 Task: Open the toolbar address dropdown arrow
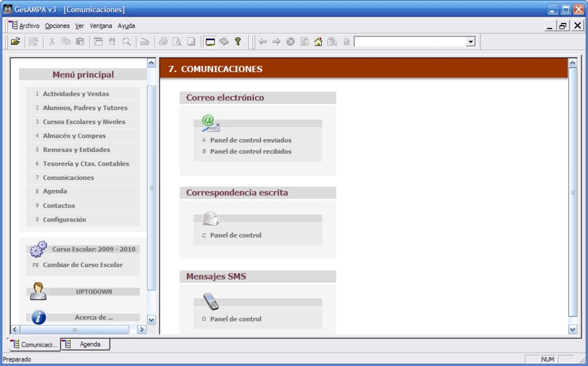click(x=470, y=42)
